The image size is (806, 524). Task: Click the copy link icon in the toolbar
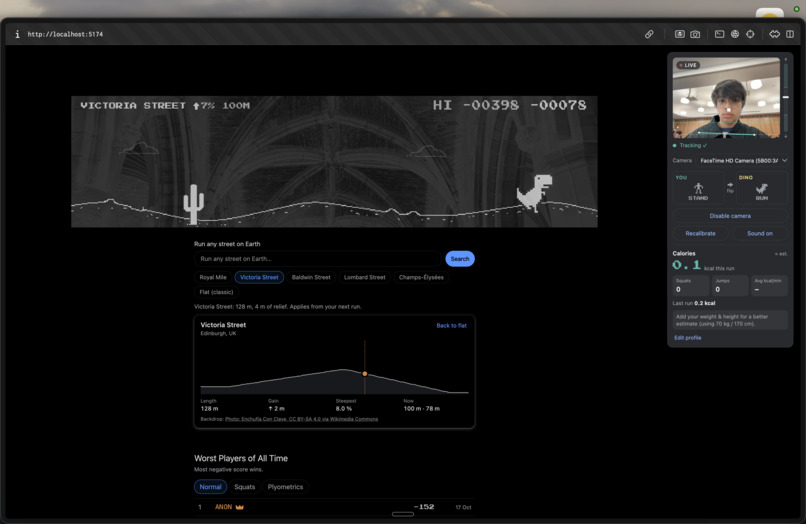point(649,34)
